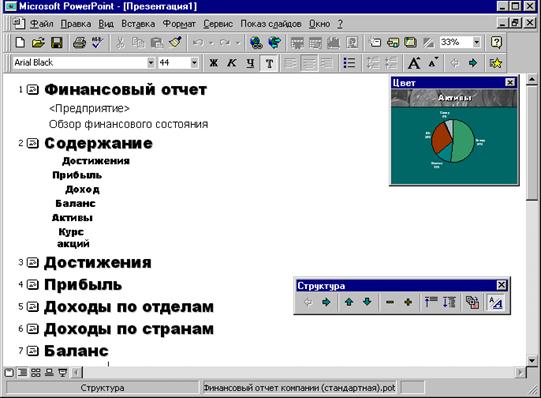The image size is (541, 398).
Task: Open the Print icon in toolbar
Action: point(79,43)
